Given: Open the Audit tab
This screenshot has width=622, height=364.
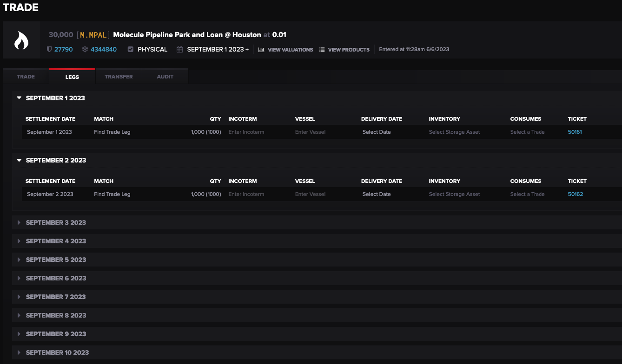Looking at the screenshot, I should [x=165, y=77].
